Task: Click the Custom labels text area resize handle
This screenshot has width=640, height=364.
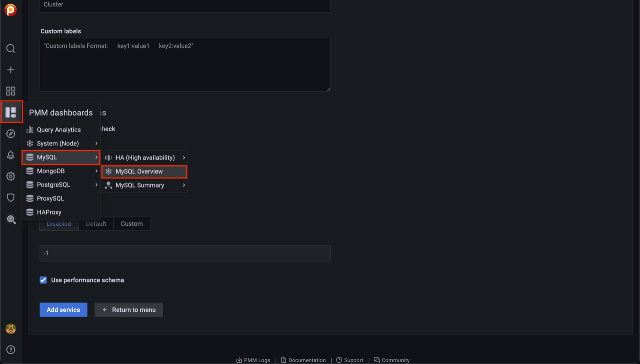Action: pyautogui.click(x=328, y=89)
